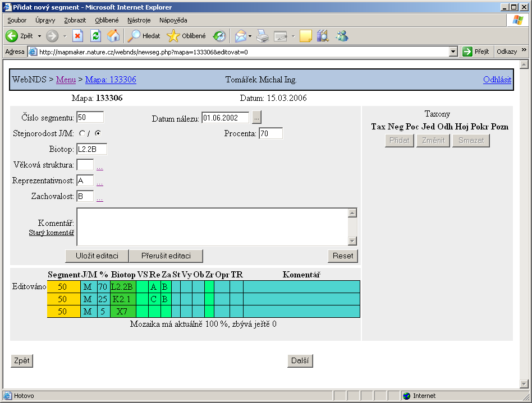Click the Věková struktura input field
Viewport: 532px width, 403px height.
pyautogui.click(x=85, y=165)
